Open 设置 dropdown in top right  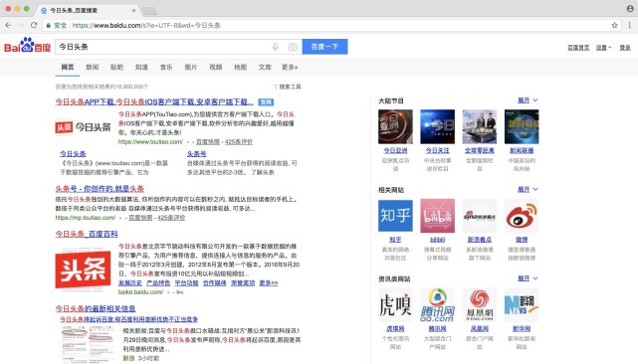(x=603, y=48)
